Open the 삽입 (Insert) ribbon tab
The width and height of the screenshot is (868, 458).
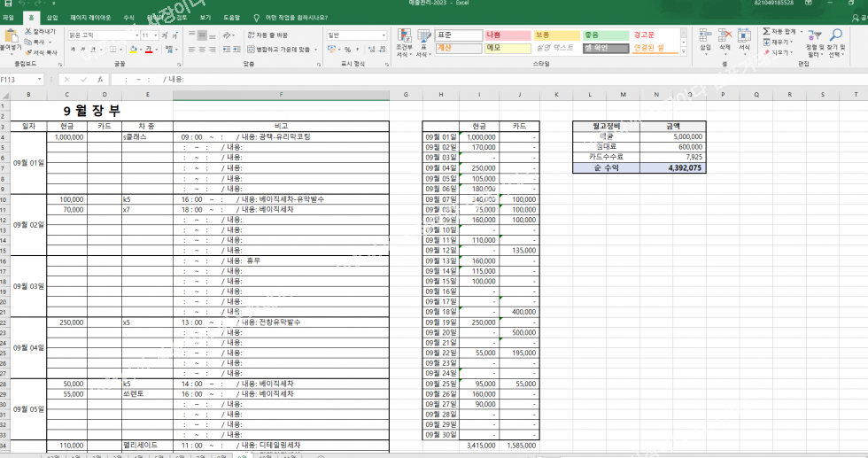coord(52,17)
